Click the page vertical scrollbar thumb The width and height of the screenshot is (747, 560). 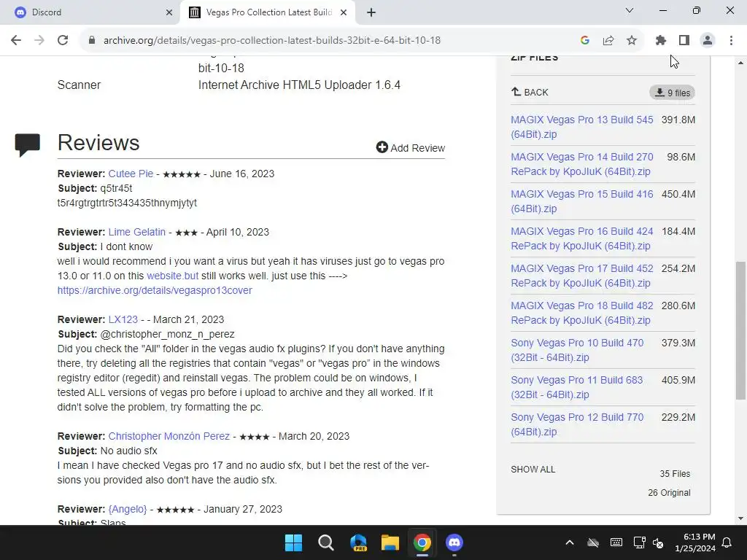(x=740, y=330)
